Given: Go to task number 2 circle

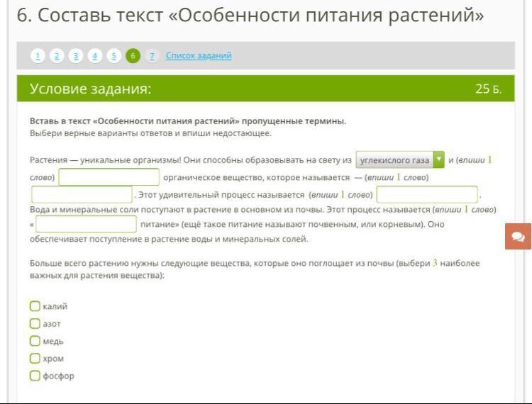Looking at the screenshot, I should (57, 56).
